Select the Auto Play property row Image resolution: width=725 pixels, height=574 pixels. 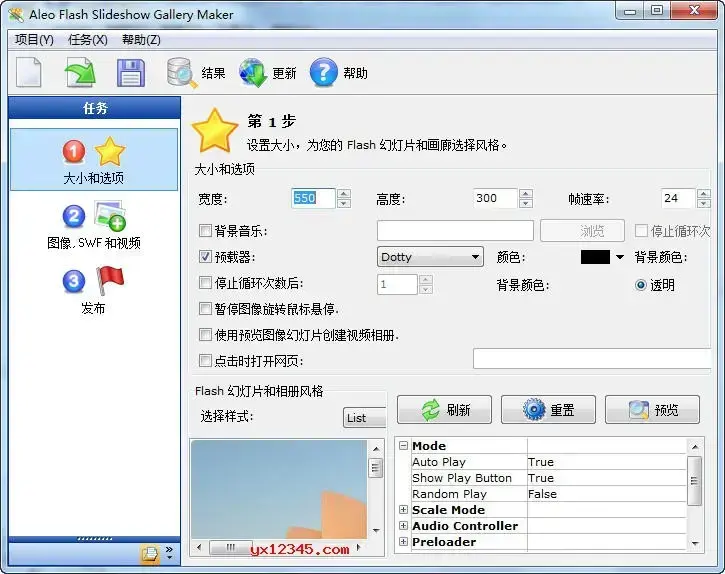click(x=548, y=462)
